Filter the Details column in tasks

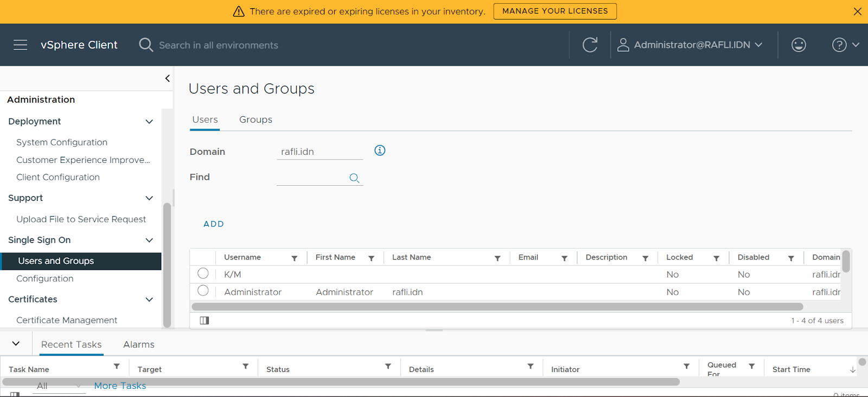(531, 367)
